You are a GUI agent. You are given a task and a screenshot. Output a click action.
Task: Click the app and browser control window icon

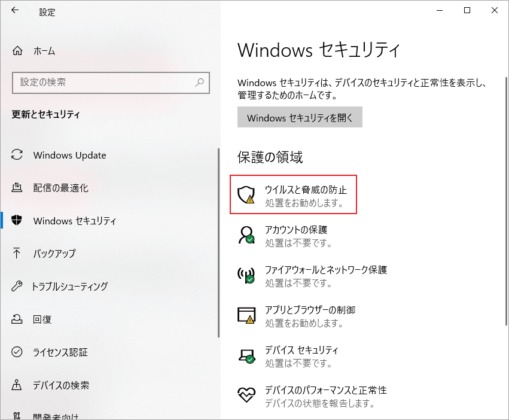(x=246, y=315)
